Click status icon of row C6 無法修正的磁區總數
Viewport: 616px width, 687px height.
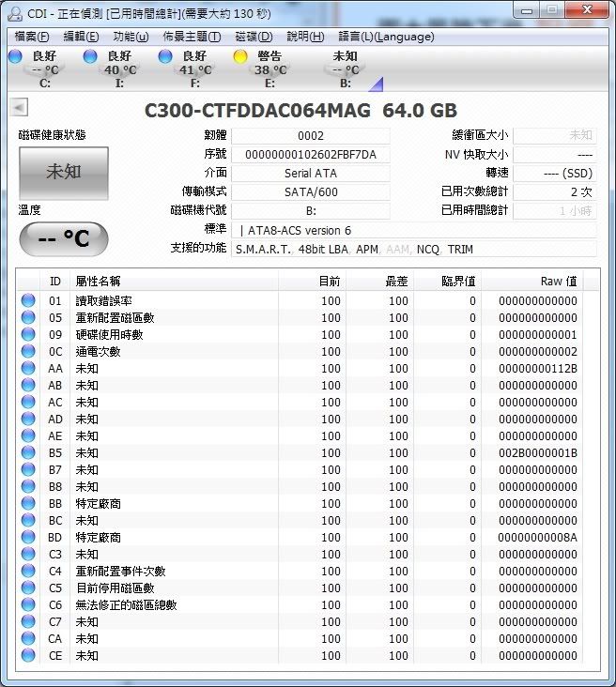click(28, 604)
